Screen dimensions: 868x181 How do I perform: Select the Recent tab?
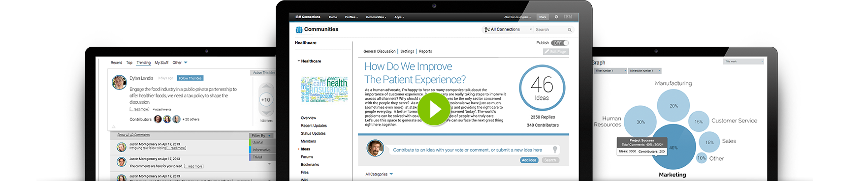point(116,62)
